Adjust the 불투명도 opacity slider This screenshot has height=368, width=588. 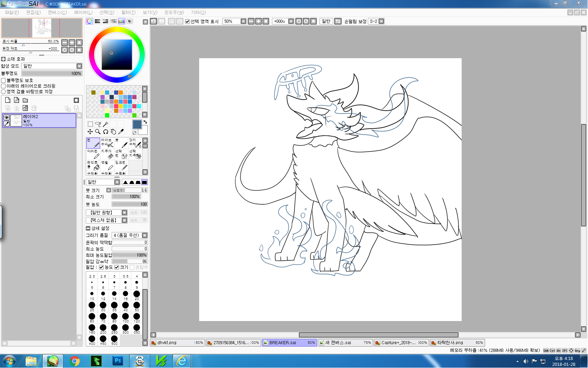tap(52, 74)
